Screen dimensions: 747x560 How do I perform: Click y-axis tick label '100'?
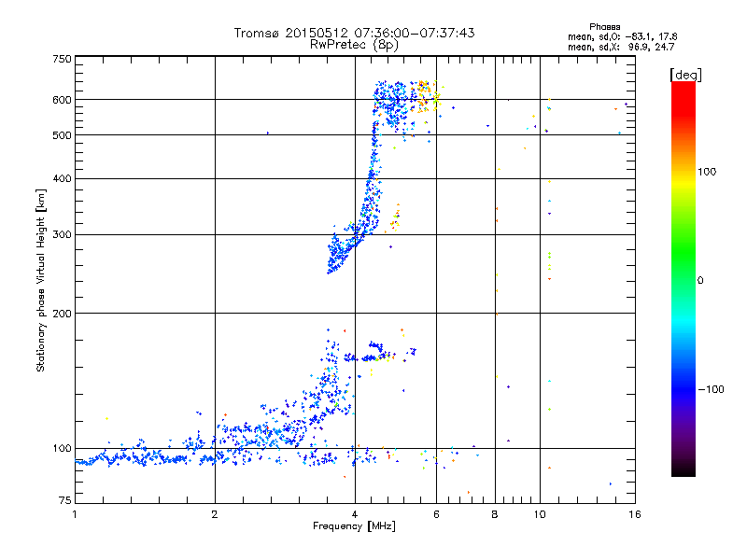(x=62, y=449)
